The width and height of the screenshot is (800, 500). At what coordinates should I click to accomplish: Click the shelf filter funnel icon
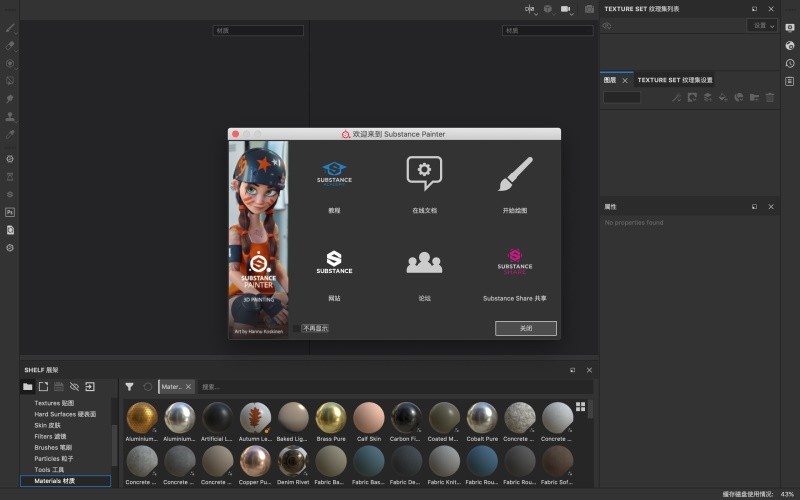pyautogui.click(x=130, y=387)
